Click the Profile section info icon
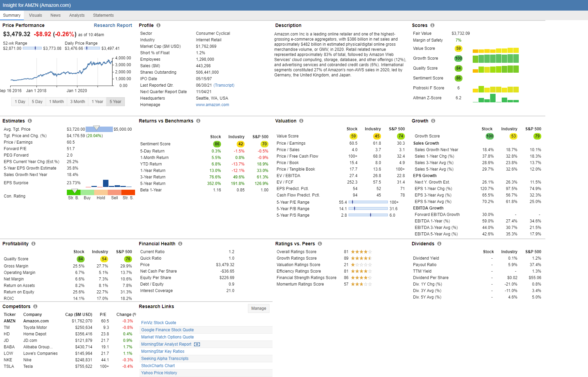The width and height of the screenshot is (588, 377). pyautogui.click(x=158, y=25)
